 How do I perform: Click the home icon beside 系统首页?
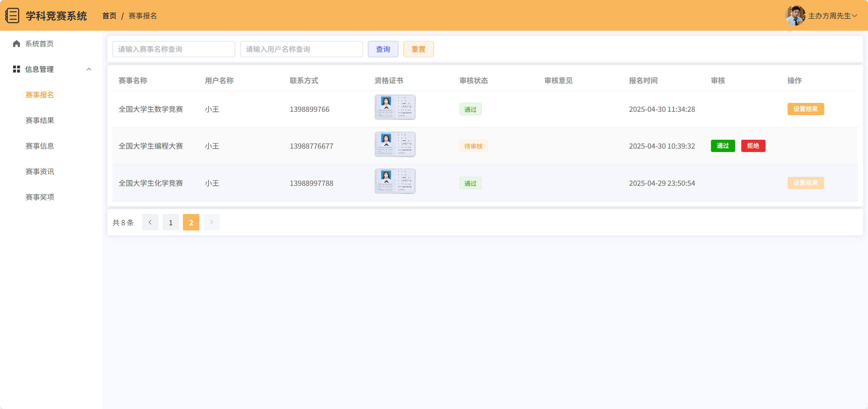(16, 44)
